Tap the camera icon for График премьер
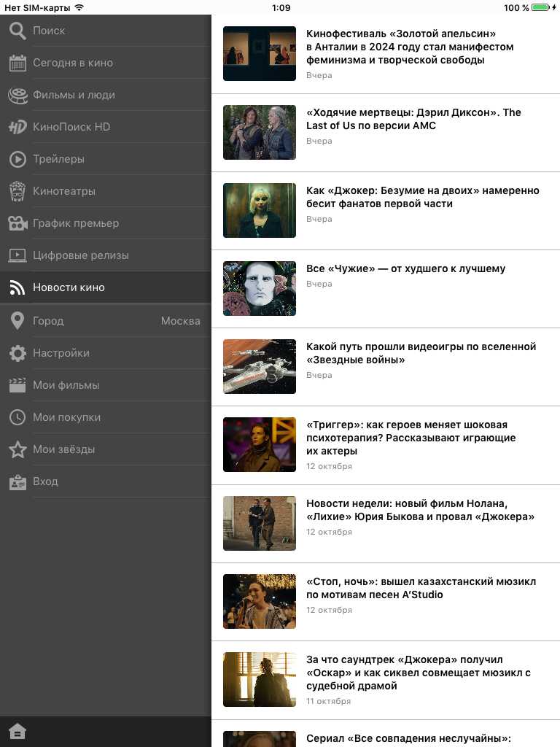Screen dimensions: 560x747 pos(17,223)
